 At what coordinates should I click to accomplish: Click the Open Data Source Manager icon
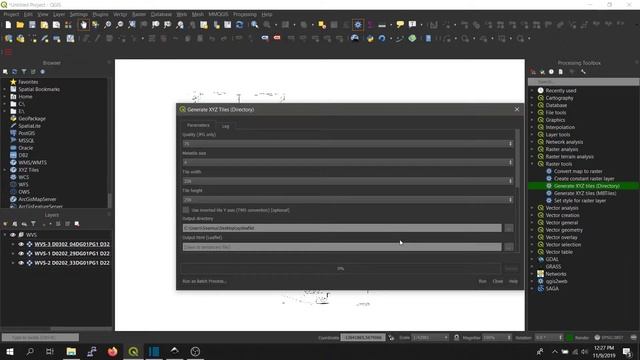pyautogui.click(x=8, y=38)
